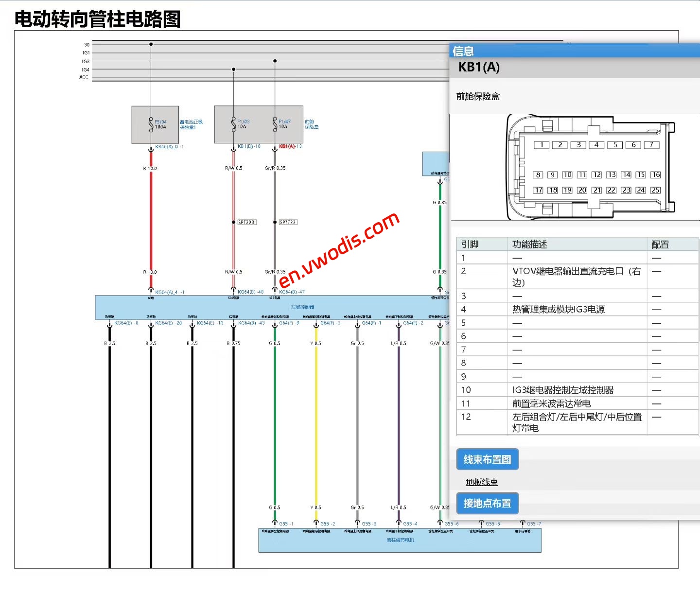Select the 左域控制器 left zone controller block
This screenshot has width=700, height=594.
[301, 307]
